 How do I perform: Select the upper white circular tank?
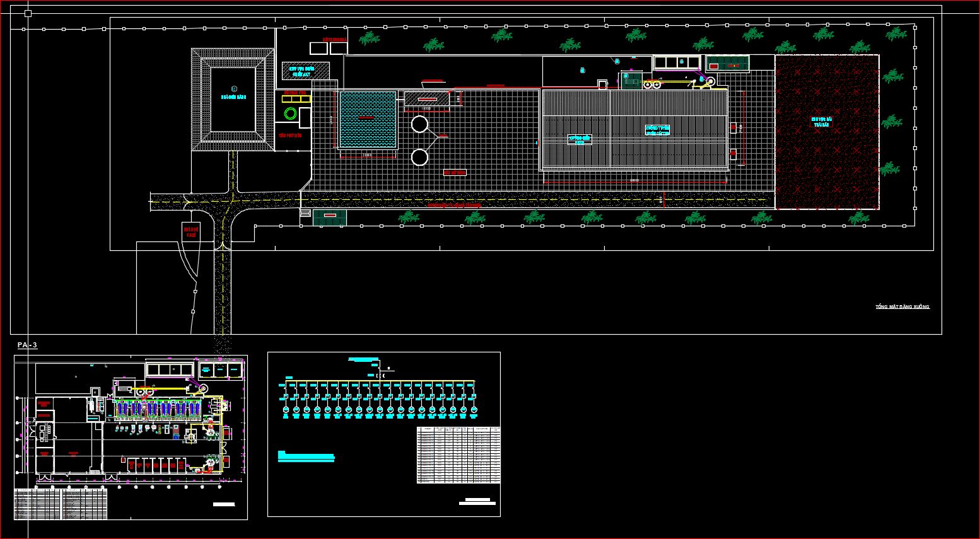[419, 124]
